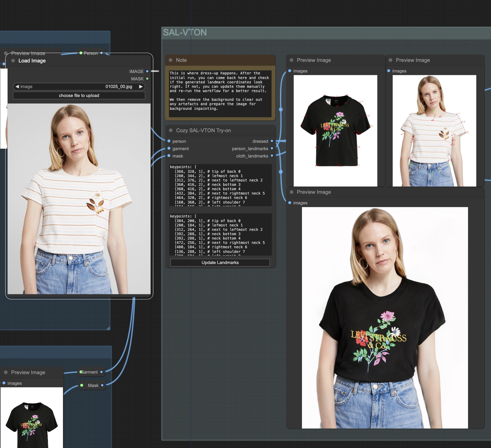Open the person landmarks preview image
The width and height of the screenshot is (491, 448).
pos(434,131)
